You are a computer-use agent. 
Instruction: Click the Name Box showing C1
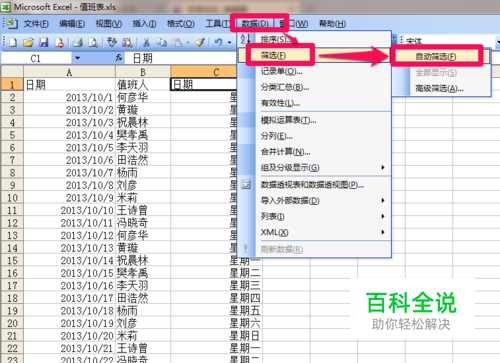36,58
